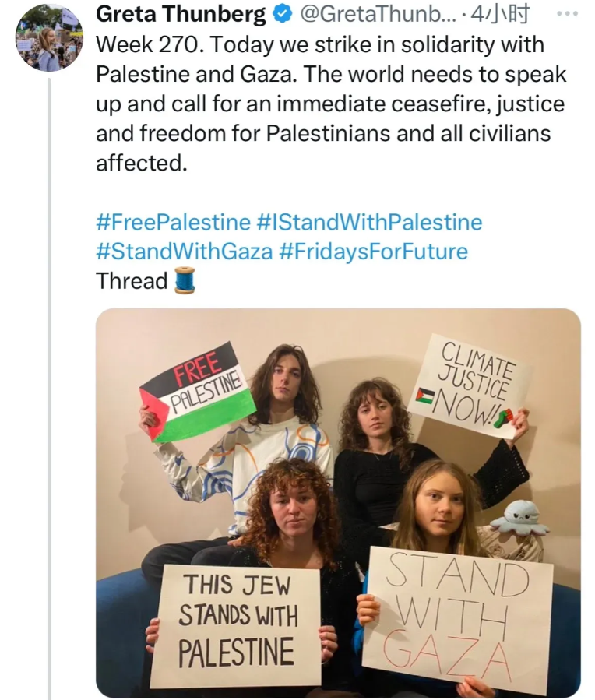Click the tweet text beginning Week 270
This screenshot has height=700, width=595.
point(331,104)
